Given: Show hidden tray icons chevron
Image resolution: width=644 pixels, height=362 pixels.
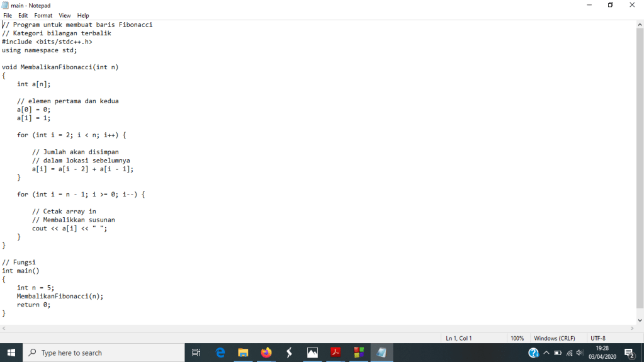Looking at the screenshot, I should (x=546, y=353).
